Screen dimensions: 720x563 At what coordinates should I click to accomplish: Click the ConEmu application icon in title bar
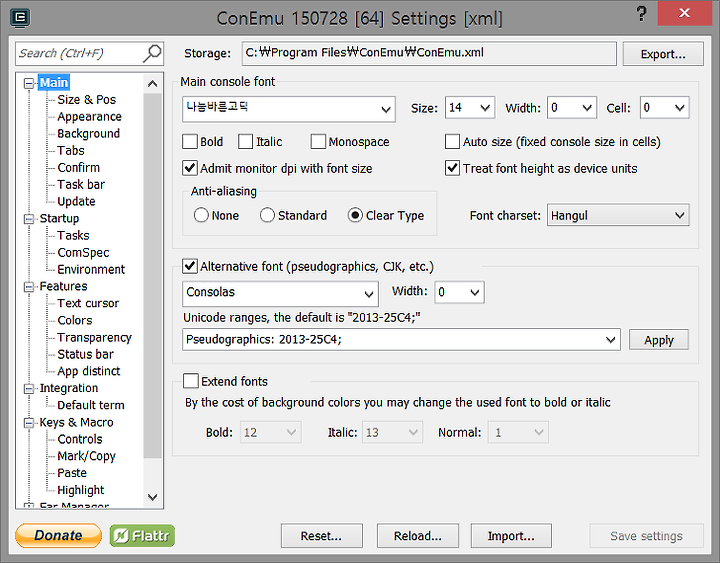pyautogui.click(x=20, y=18)
